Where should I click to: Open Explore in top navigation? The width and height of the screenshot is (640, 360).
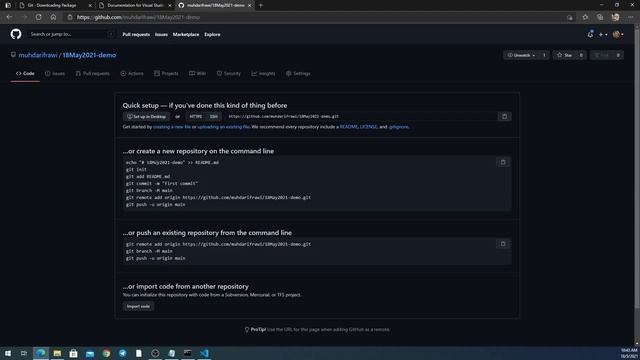[212, 35]
